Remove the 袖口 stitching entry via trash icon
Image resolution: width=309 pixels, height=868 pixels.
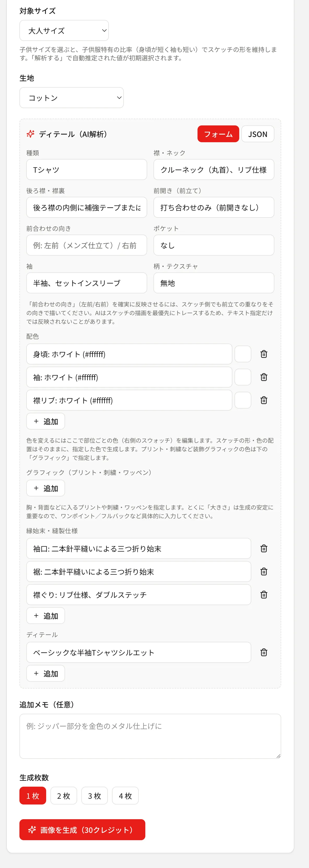[264, 549]
